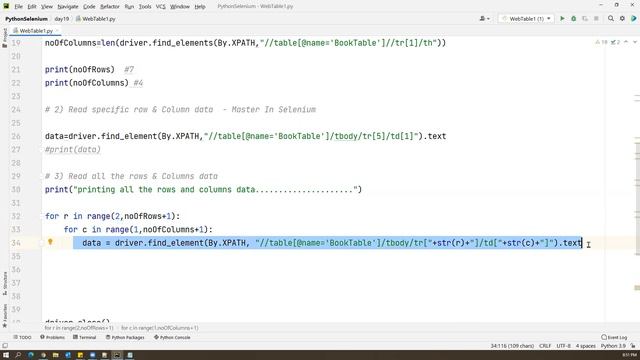This screenshot has height=360, width=640.
Task: Open the Run menu
Action: (x=129, y=7)
